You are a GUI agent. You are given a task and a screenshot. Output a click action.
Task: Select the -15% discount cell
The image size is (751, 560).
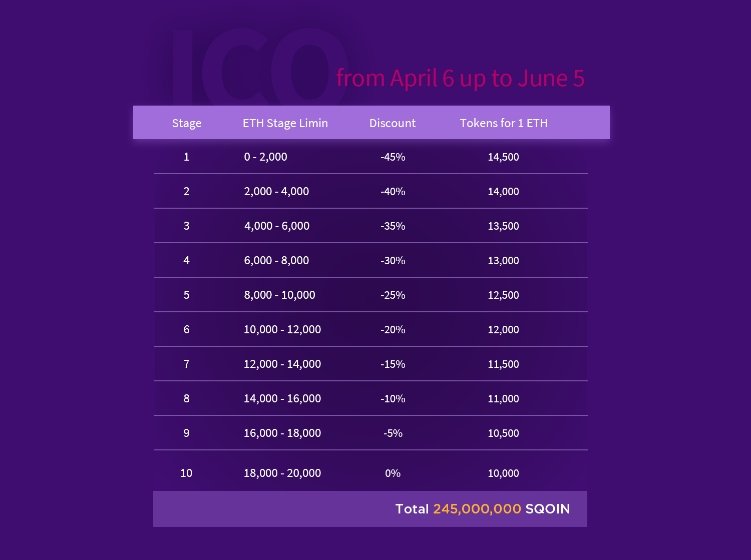[x=393, y=364]
